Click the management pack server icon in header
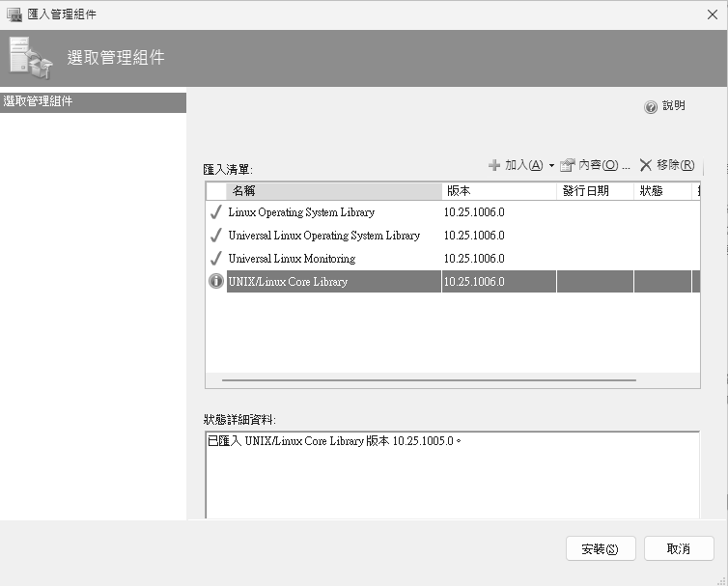The height and width of the screenshot is (586, 728). point(30,58)
